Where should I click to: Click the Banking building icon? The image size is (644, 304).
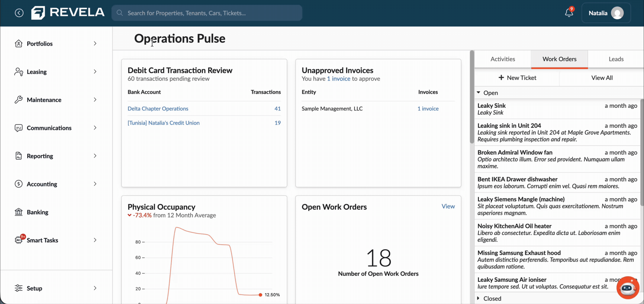point(19,212)
